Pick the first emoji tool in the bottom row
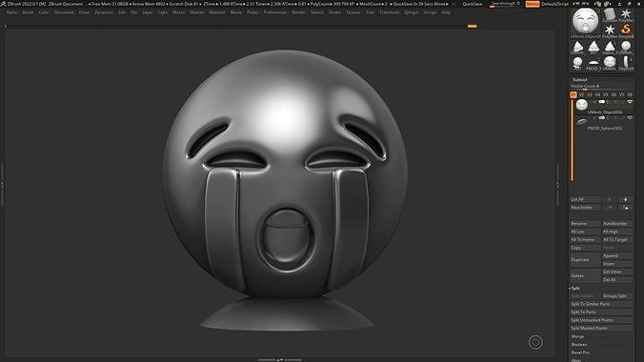The width and height of the screenshot is (644, 362). pyautogui.click(x=578, y=63)
